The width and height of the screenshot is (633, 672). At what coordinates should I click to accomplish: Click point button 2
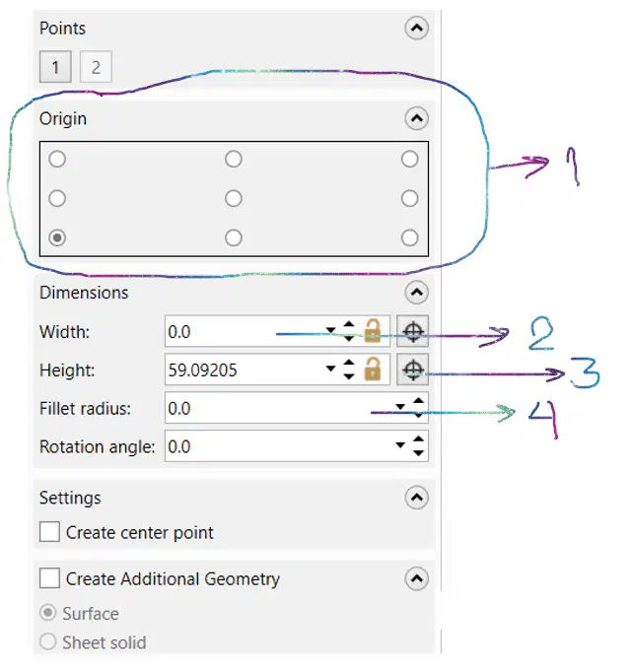tap(96, 67)
